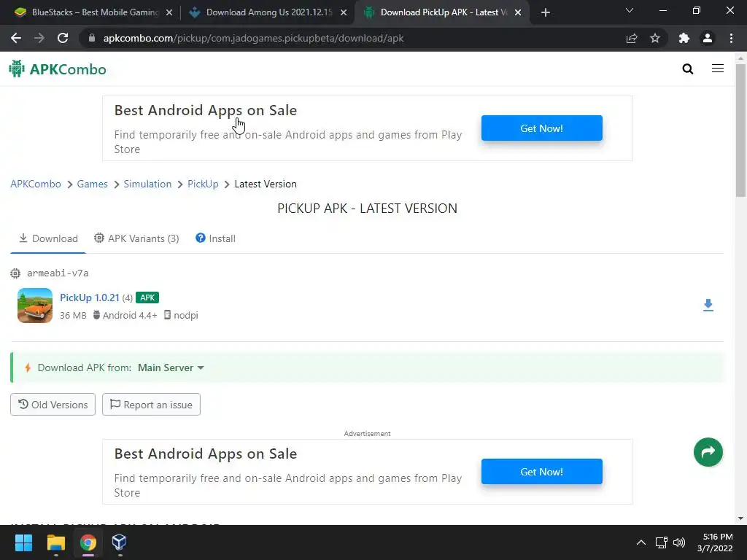Select the Install tab

215,238
